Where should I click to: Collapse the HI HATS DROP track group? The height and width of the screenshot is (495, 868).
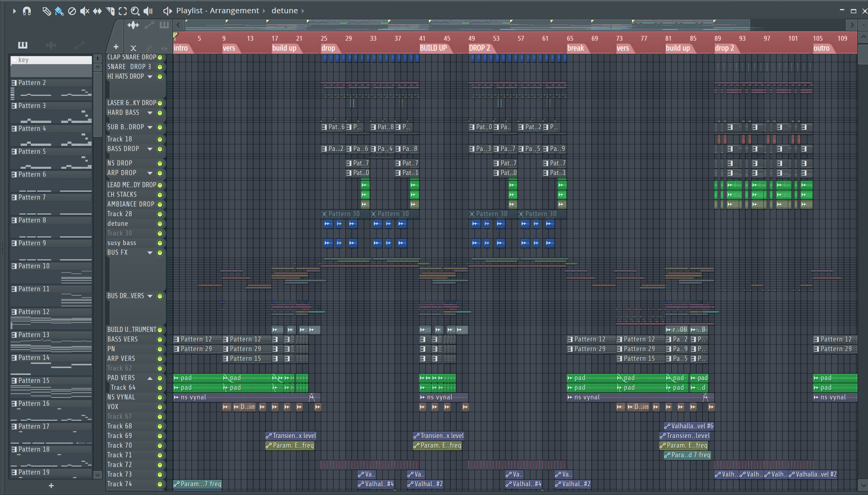point(150,77)
